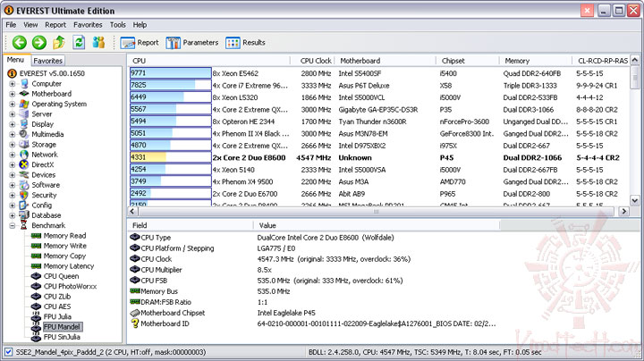Select the Display tree item
This screenshot has width=644, height=361.
[x=43, y=124]
